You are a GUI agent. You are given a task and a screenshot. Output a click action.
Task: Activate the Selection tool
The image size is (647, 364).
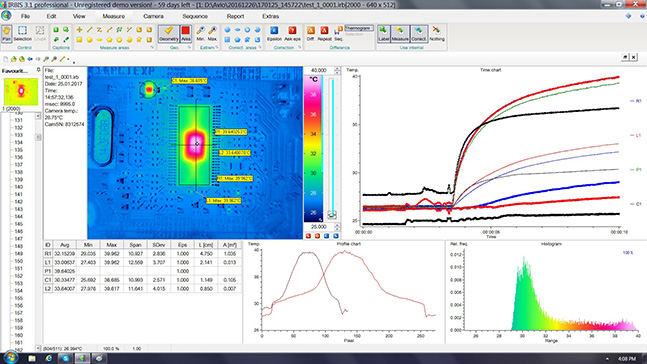[x=22, y=33]
